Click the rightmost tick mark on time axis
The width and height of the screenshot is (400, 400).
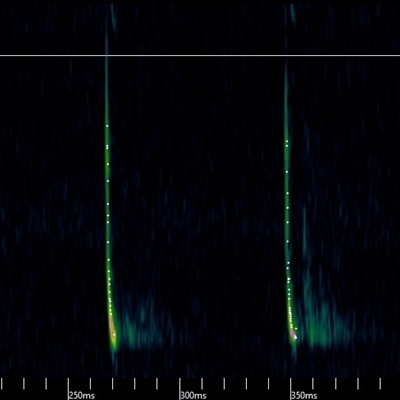[x=380, y=384]
